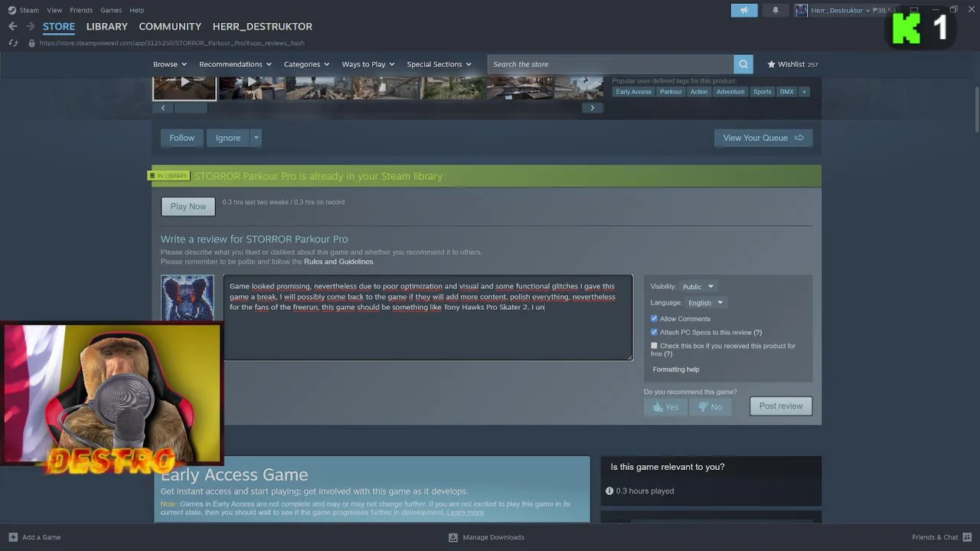Image resolution: width=980 pixels, height=551 pixels.
Task: Click the page URL address bar
Action: [171, 43]
